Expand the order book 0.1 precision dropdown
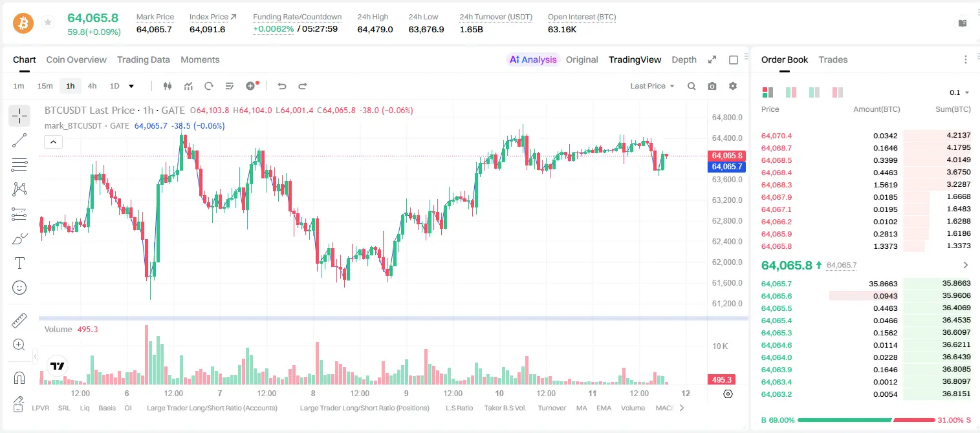The width and height of the screenshot is (980, 433). coord(959,92)
